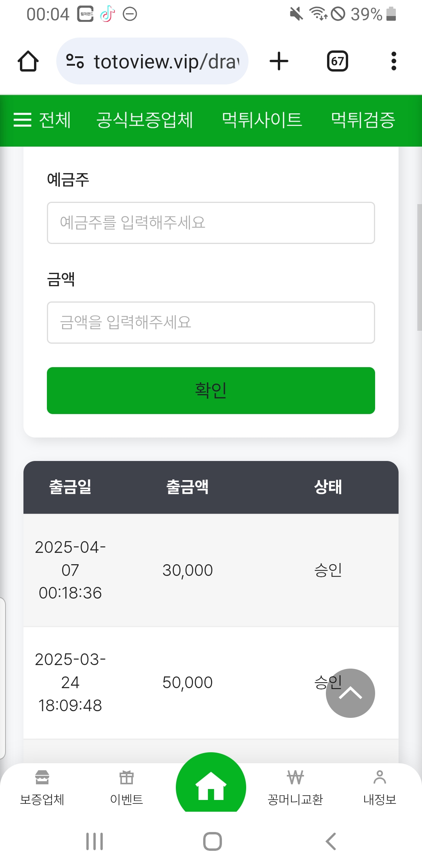Viewport: 422px width, 868px height.
Task: Focus the 예금주 input field
Action: [211, 223]
